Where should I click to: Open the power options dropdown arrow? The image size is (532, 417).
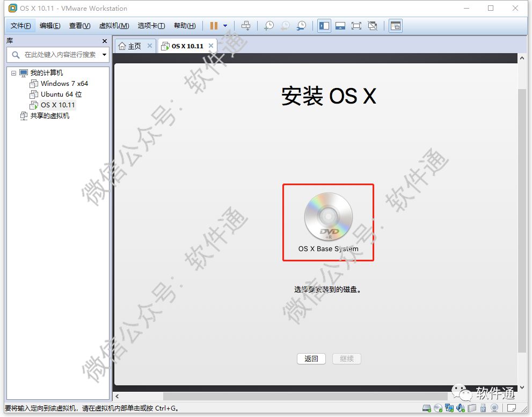point(225,26)
